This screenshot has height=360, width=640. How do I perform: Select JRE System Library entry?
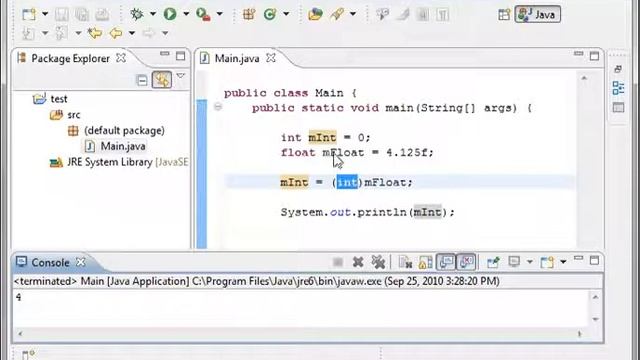(x=119, y=162)
